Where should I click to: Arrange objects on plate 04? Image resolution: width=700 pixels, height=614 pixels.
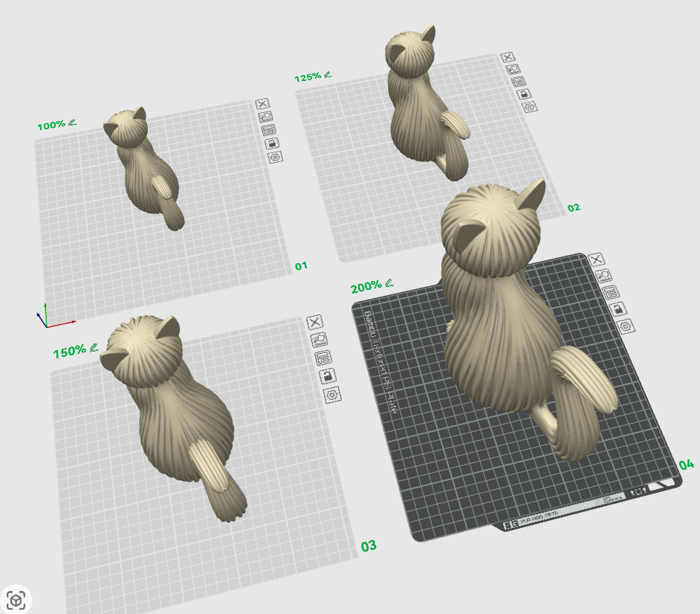coord(611,292)
